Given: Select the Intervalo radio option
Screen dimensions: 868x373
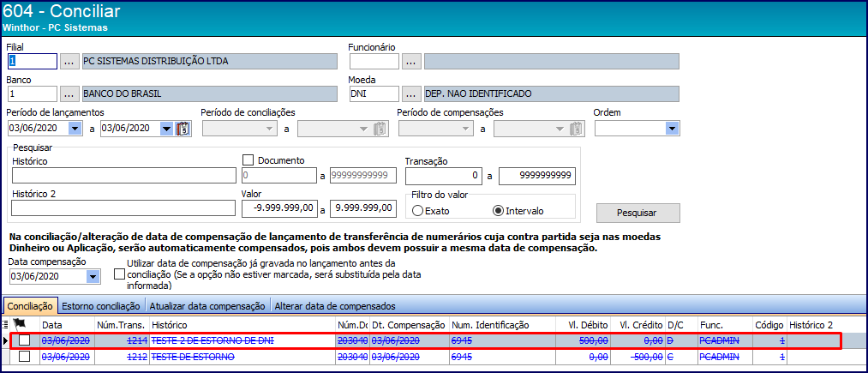Looking at the screenshot, I should (x=498, y=211).
